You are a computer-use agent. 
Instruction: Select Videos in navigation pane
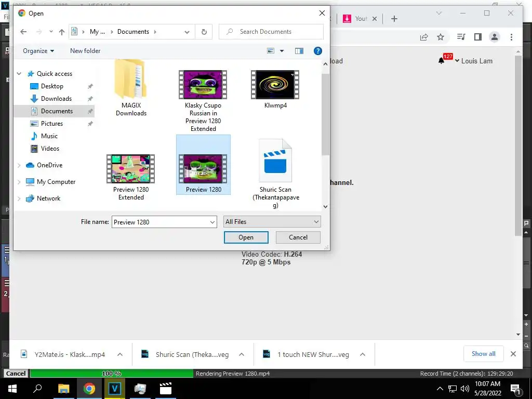(x=50, y=148)
